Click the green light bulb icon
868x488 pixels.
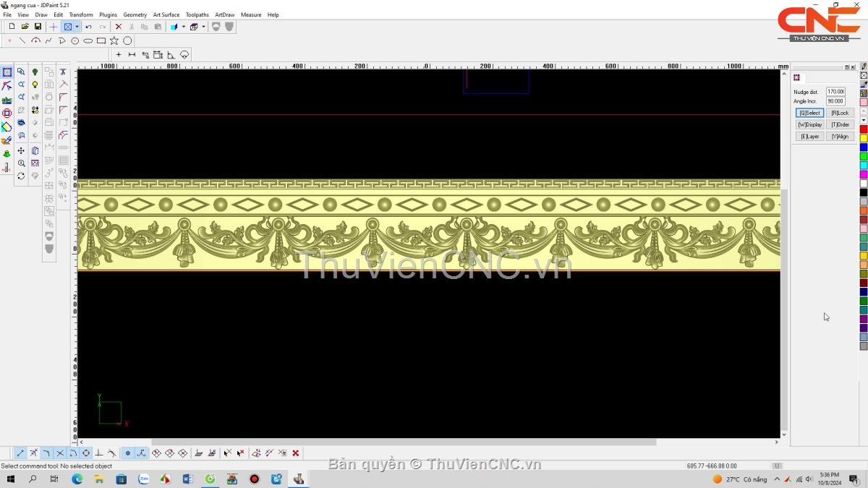click(35, 72)
